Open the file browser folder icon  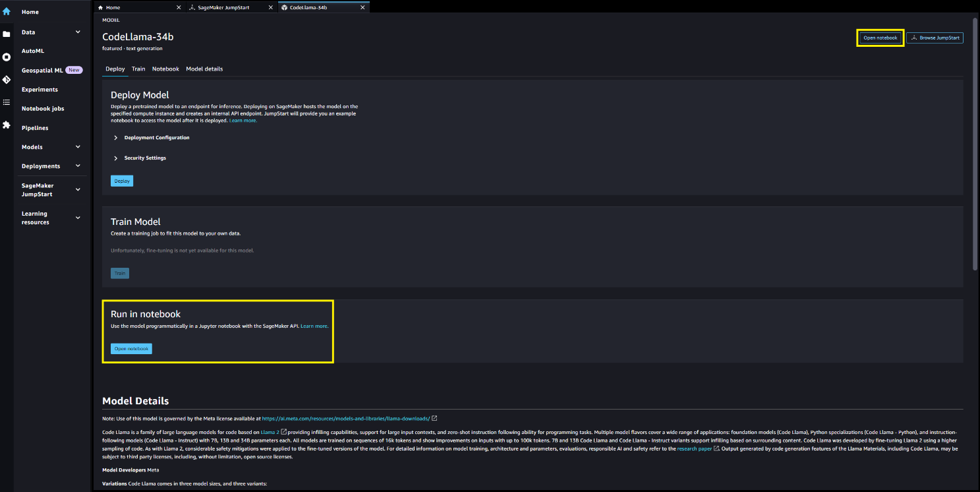coord(7,34)
